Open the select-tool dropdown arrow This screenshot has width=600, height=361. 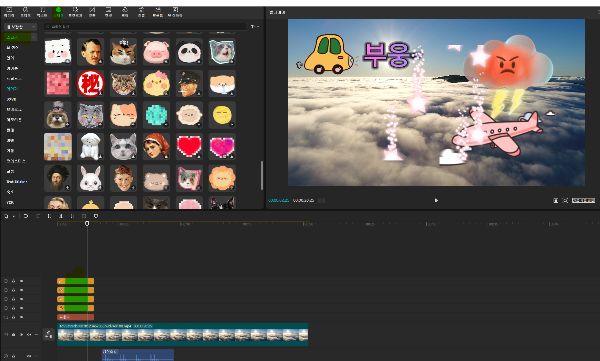(14, 216)
